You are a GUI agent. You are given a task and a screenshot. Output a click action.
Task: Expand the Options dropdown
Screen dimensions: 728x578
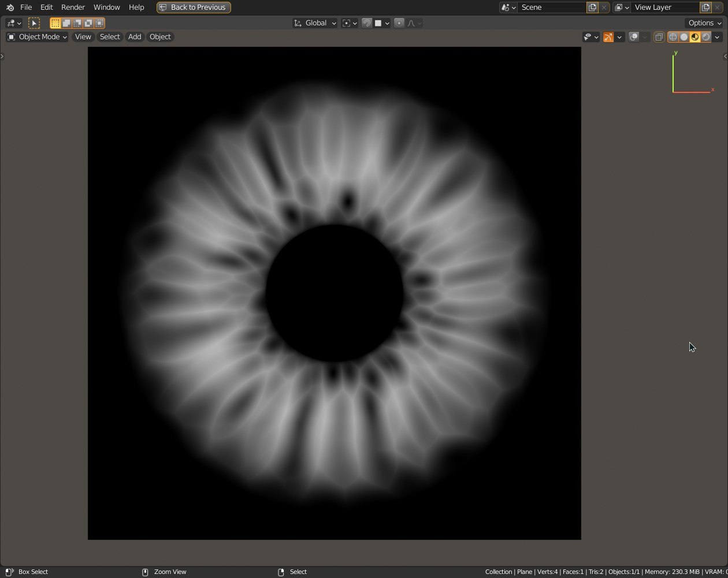pyautogui.click(x=704, y=23)
